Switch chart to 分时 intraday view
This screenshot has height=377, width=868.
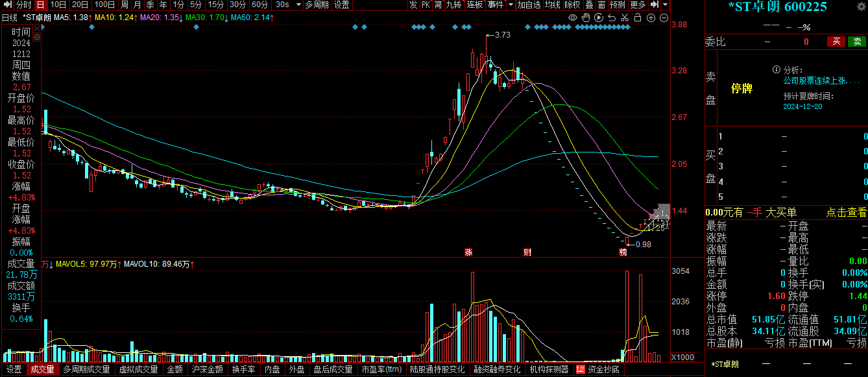point(23,5)
